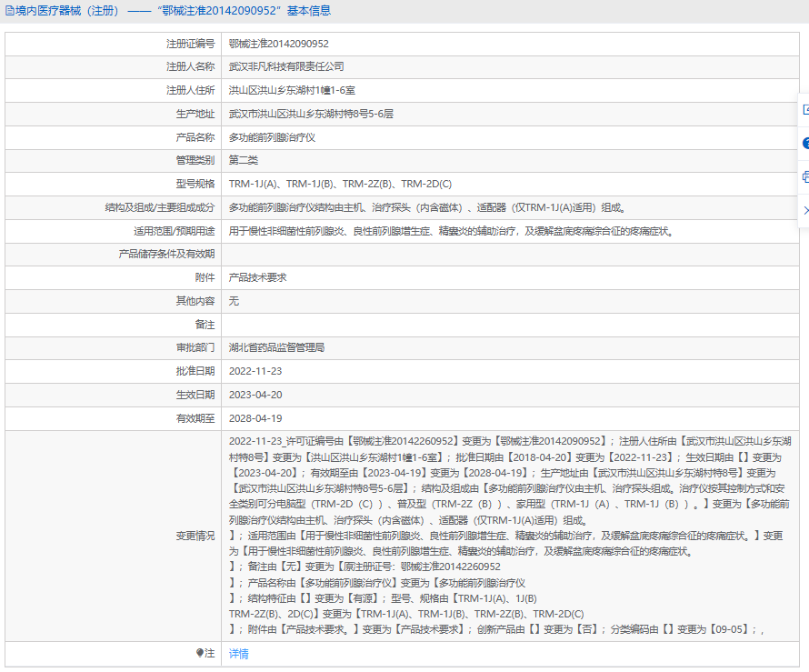The image size is (809, 672).
Task: Click the bulb icon in the 注 row
Action: [x=200, y=653]
